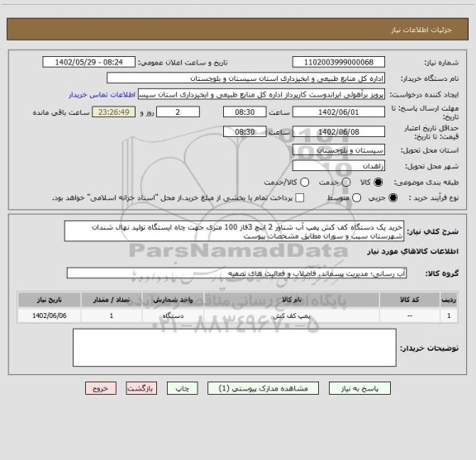Click the response deadline date 1402/06/01
Screen dimensions: 476x460
(x=339, y=112)
